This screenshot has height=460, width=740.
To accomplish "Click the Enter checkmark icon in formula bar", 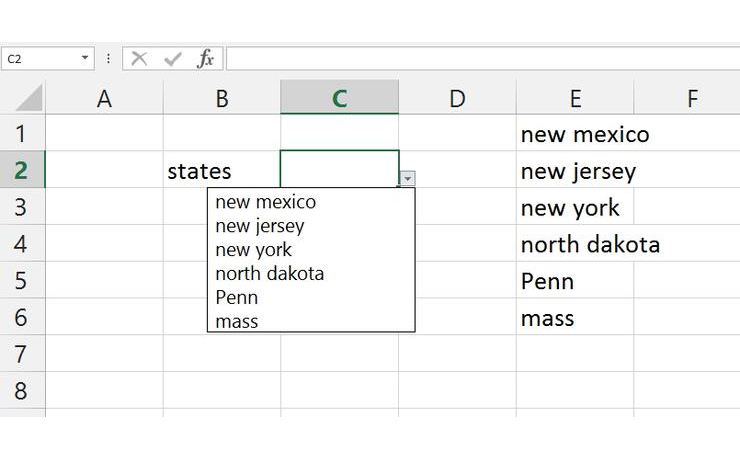I will 172,59.
